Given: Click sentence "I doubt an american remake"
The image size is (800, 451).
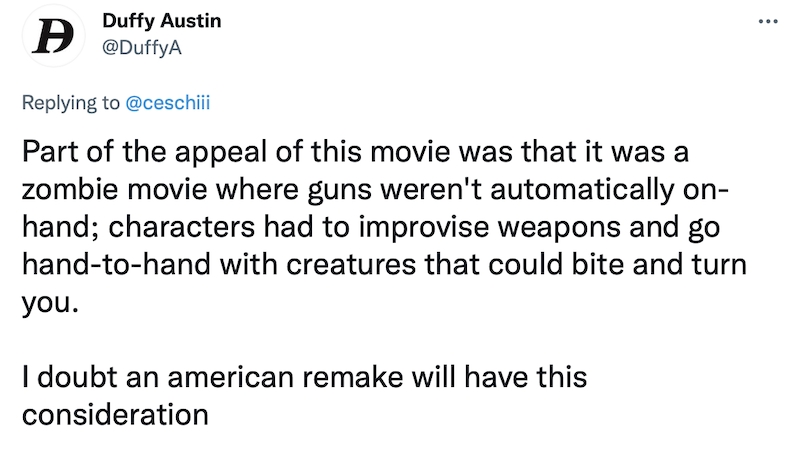Looking at the screenshot, I should click(304, 396).
